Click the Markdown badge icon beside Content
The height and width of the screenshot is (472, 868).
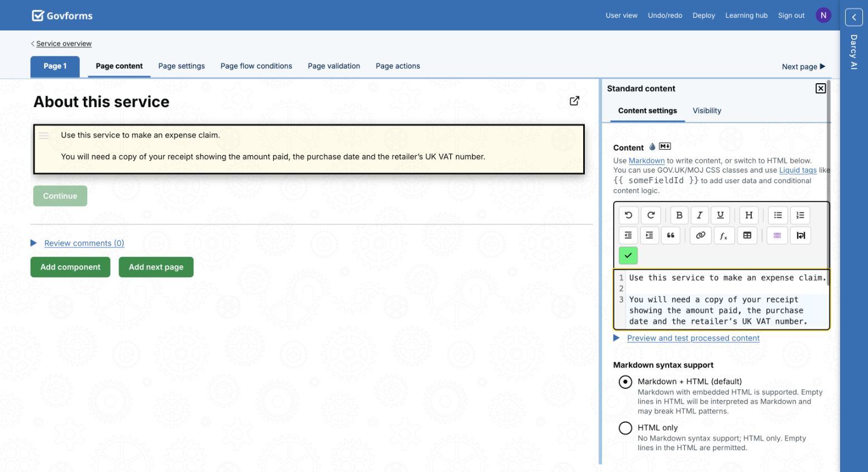click(x=665, y=146)
